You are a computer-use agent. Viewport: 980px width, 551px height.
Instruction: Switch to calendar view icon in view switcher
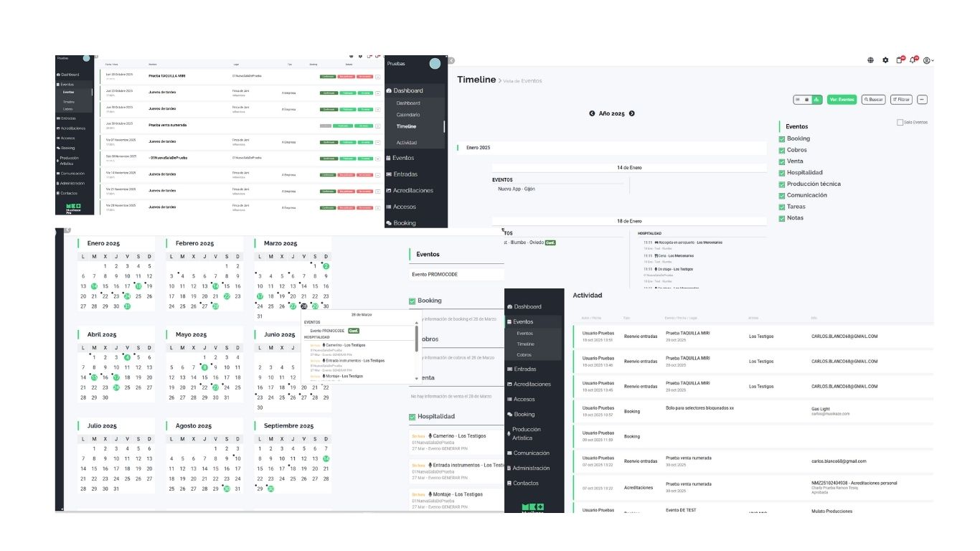pos(807,100)
